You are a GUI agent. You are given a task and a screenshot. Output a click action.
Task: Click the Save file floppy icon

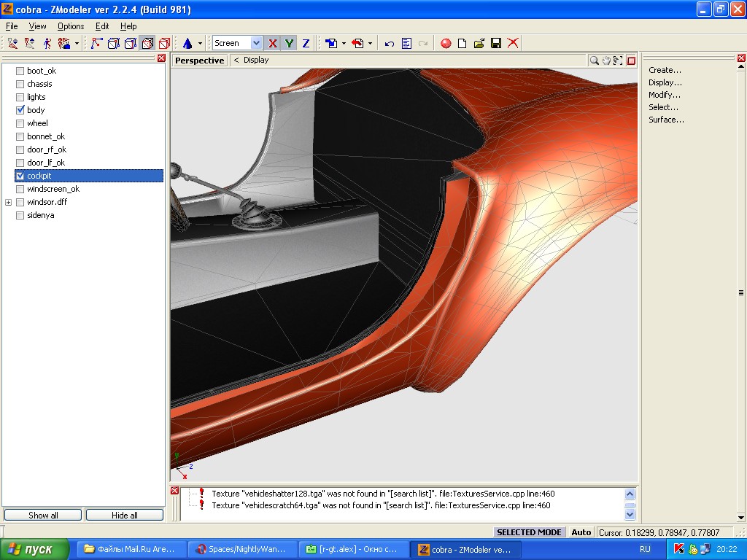click(496, 44)
